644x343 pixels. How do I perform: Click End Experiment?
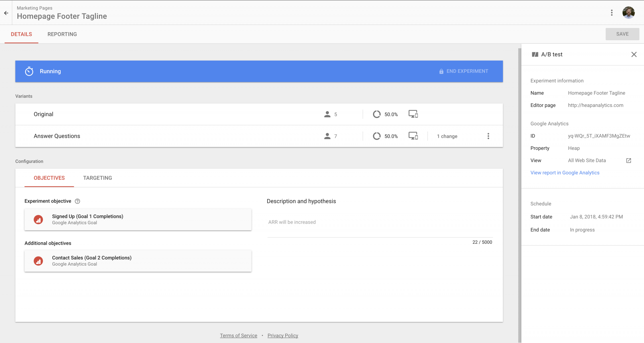point(464,71)
